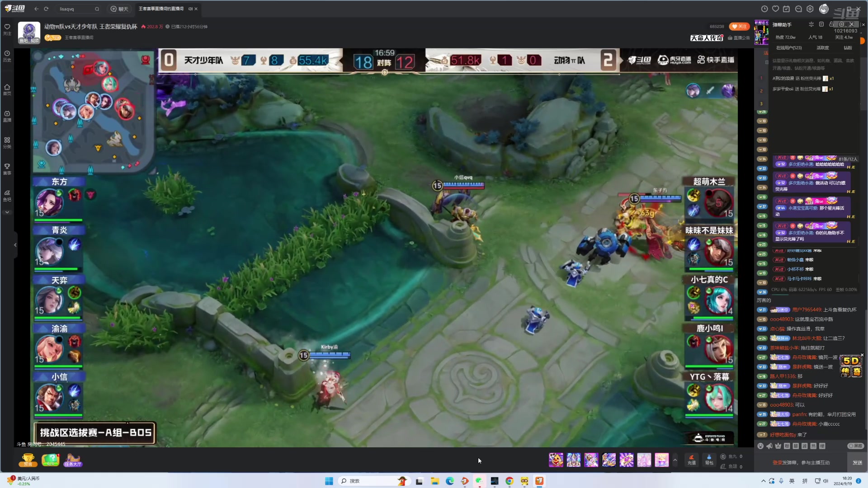Click the magnifier in the search box
Image resolution: width=868 pixels, height=488 pixels.
(x=97, y=9)
